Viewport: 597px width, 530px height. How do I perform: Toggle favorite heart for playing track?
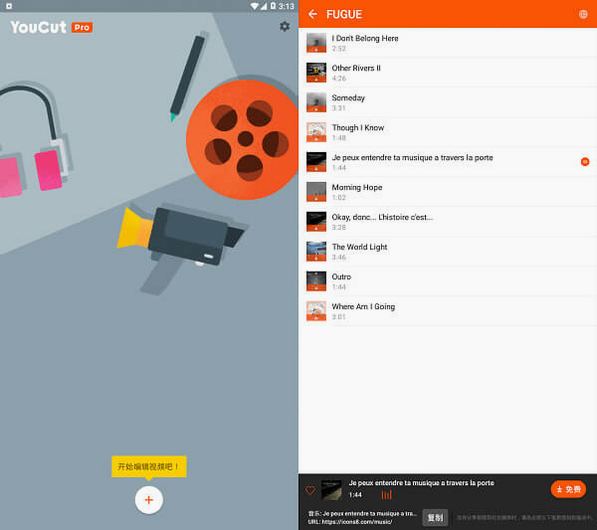(x=310, y=490)
